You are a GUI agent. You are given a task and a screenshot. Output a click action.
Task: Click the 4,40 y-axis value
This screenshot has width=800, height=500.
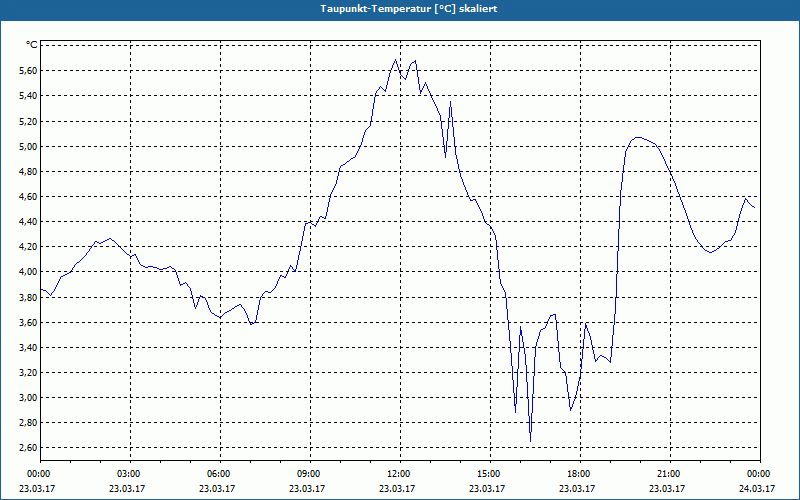click(28, 221)
